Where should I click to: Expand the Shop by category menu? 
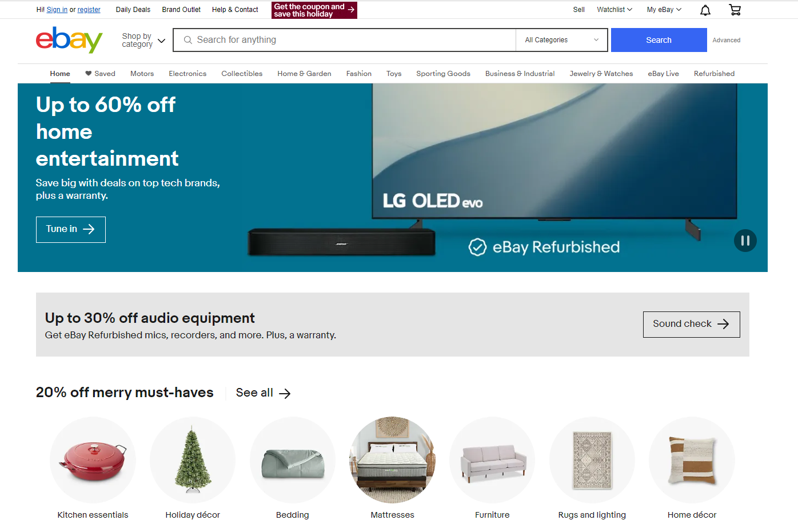pyautogui.click(x=143, y=40)
